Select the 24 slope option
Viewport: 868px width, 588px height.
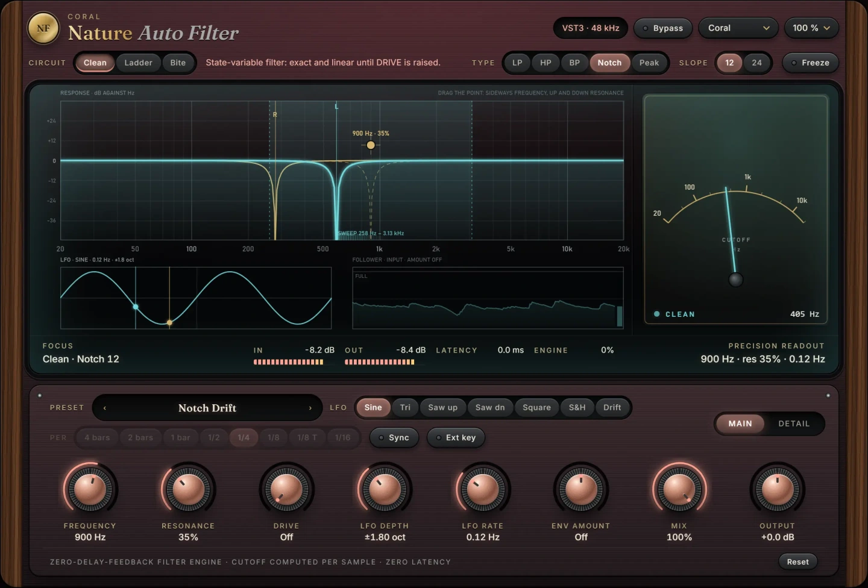(757, 63)
